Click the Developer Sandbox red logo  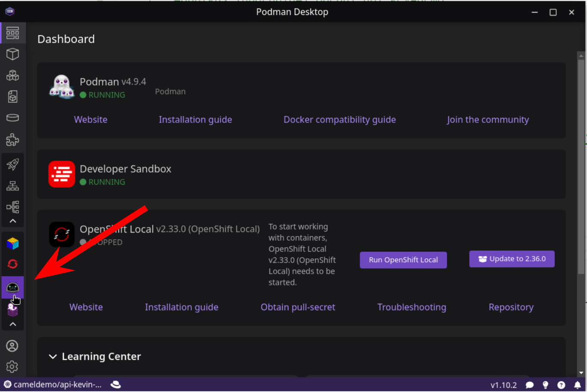pos(62,174)
